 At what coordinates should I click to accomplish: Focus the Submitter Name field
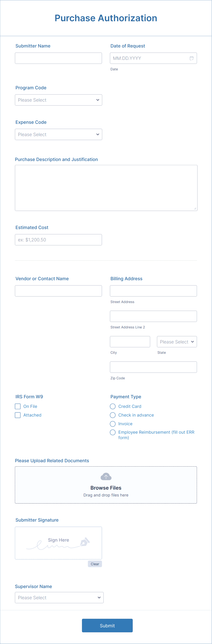point(58,58)
